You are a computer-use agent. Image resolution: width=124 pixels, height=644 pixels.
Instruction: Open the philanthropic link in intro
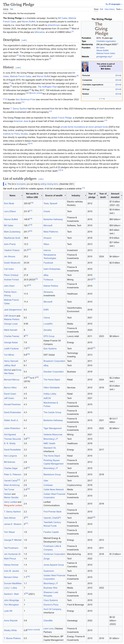pos(54,25)
